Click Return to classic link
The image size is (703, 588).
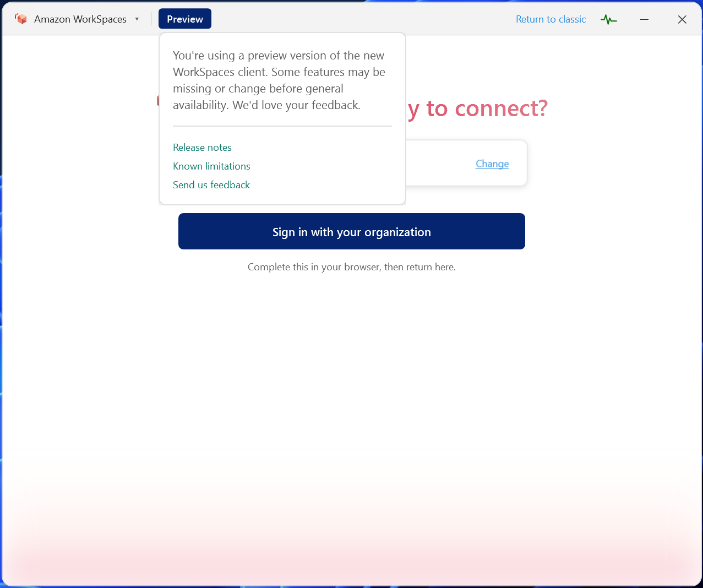pyautogui.click(x=551, y=19)
